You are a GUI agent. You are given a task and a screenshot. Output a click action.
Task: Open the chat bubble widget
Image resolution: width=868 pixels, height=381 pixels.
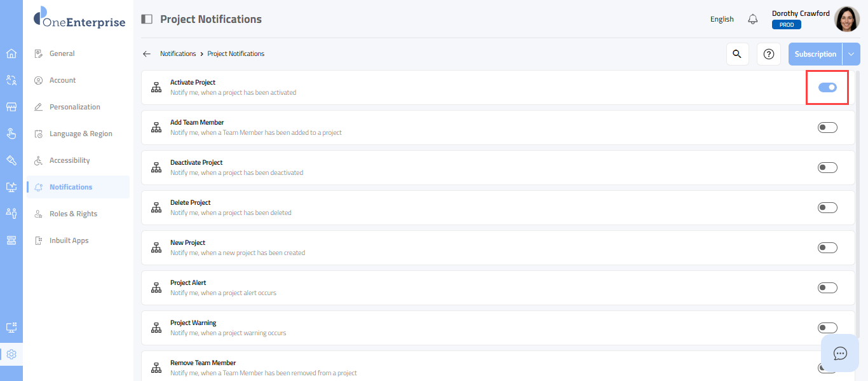[x=840, y=353]
